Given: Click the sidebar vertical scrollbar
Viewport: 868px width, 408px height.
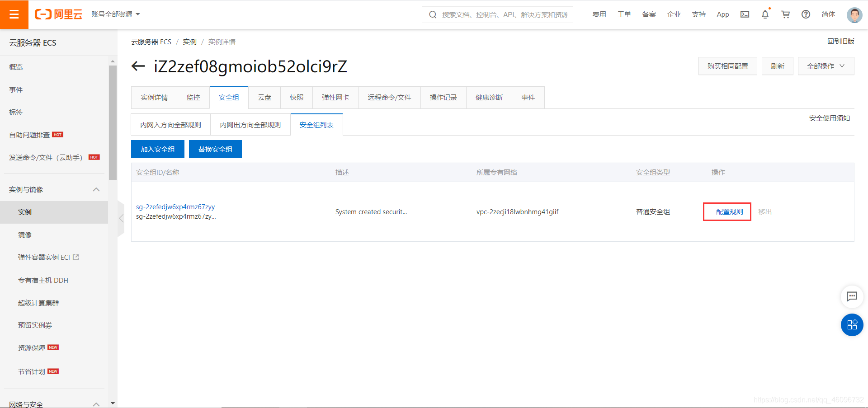Looking at the screenshot, I should pyautogui.click(x=113, y=122).
